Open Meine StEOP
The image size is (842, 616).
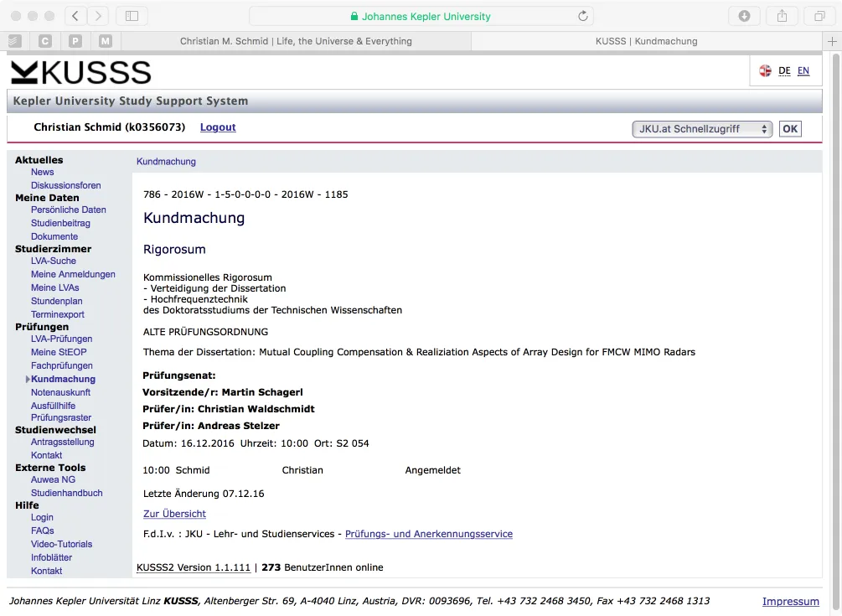(59, 352)
